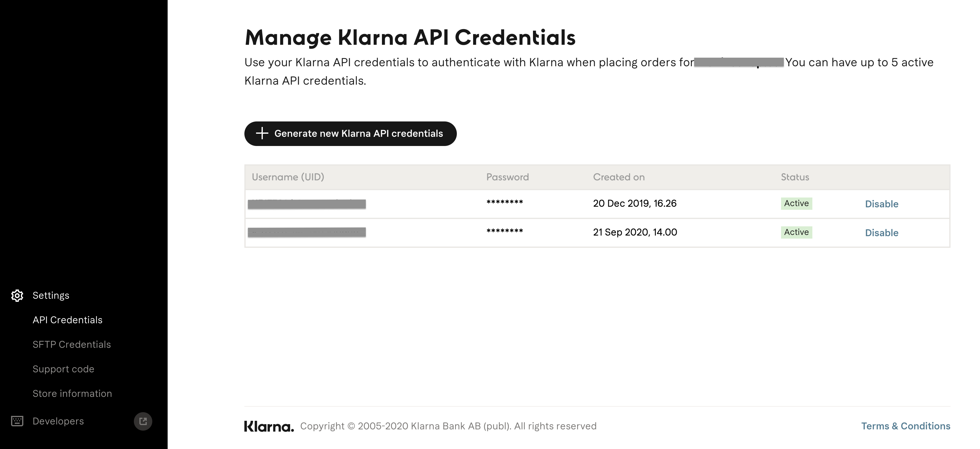Select the API Credentials sidebar entry
This screenshot has height=449, width=980.
[67, 320]
